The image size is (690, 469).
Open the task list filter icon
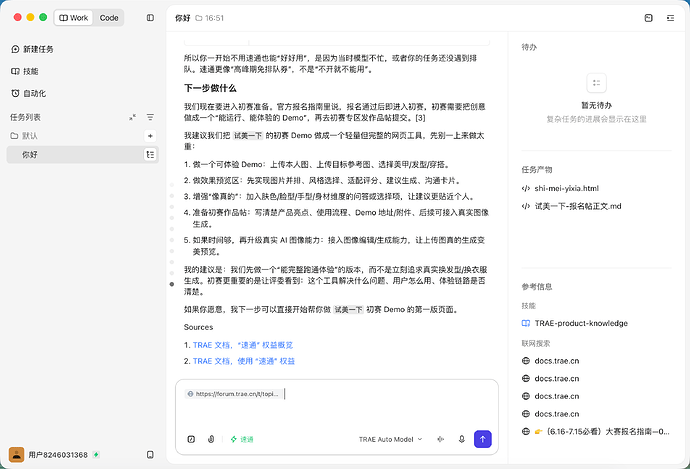150,117
